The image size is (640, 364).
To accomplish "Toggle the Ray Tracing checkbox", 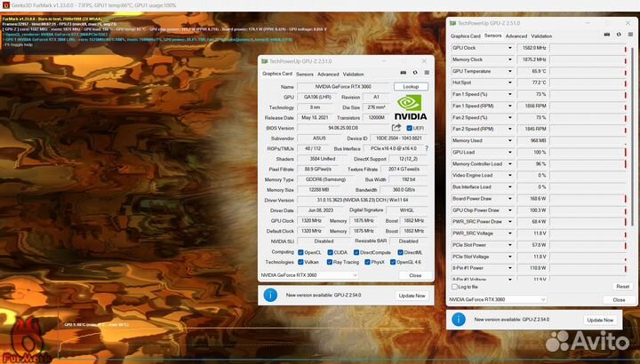I will (x=330, y=262).
